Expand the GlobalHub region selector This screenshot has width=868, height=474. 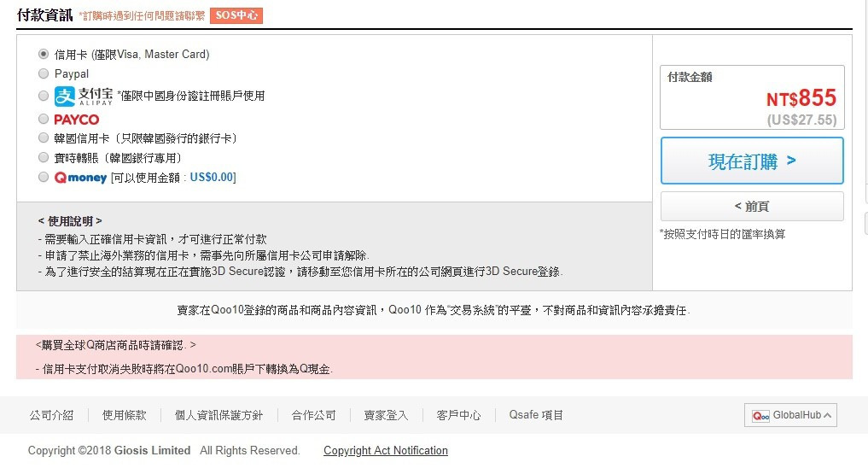tap(790, 415)
